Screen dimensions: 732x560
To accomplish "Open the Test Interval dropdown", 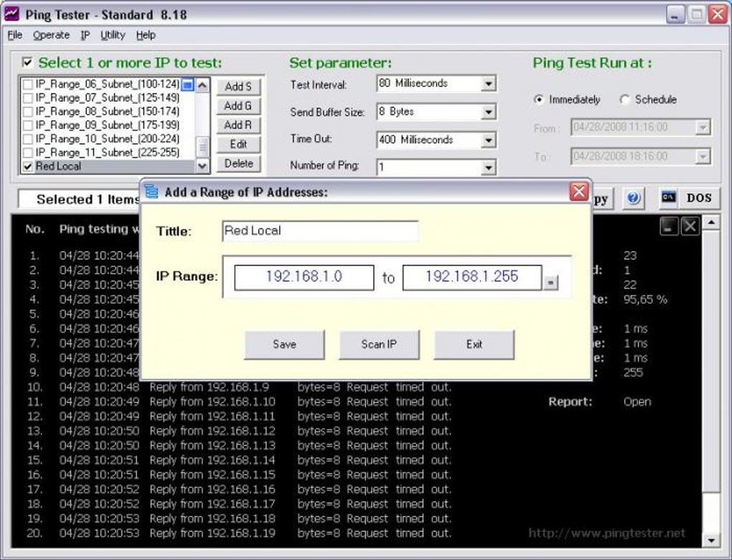I will [x=488, y=84].
